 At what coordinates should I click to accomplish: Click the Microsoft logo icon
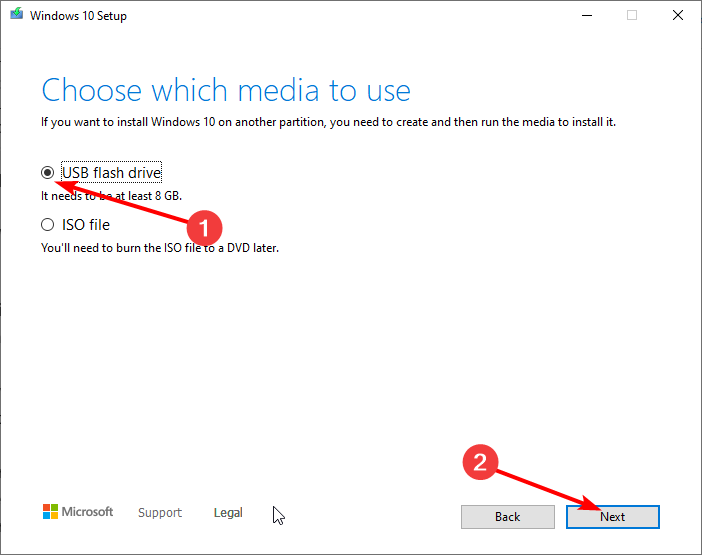point(50,512)
